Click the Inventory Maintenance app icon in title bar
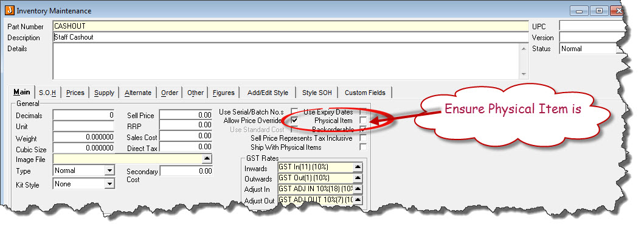Viewport: 644px width, 229px height. pos(9,10)
